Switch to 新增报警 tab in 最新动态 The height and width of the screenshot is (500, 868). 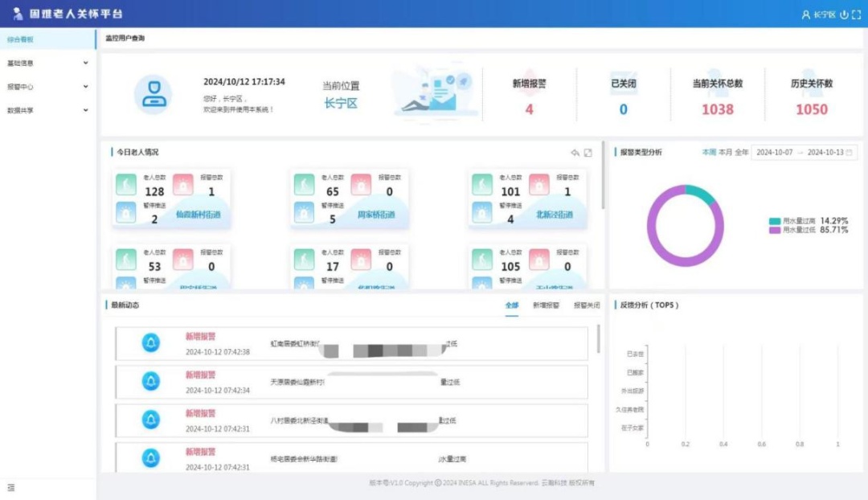pos(546,305)
